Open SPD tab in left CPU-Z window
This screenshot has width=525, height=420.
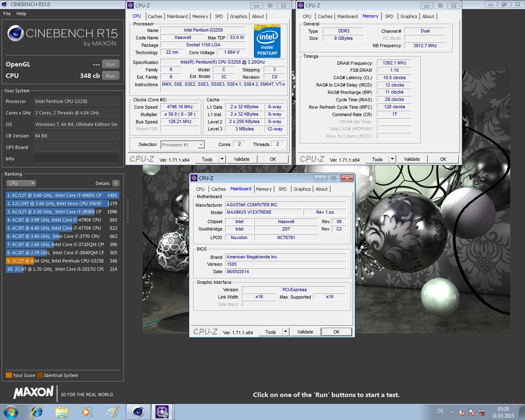coord(219,16)
